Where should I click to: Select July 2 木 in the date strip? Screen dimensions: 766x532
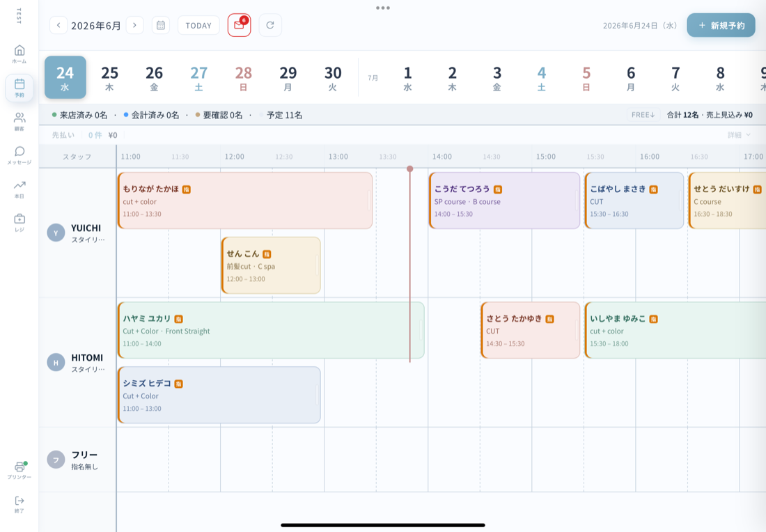click(x=453, y=78)
